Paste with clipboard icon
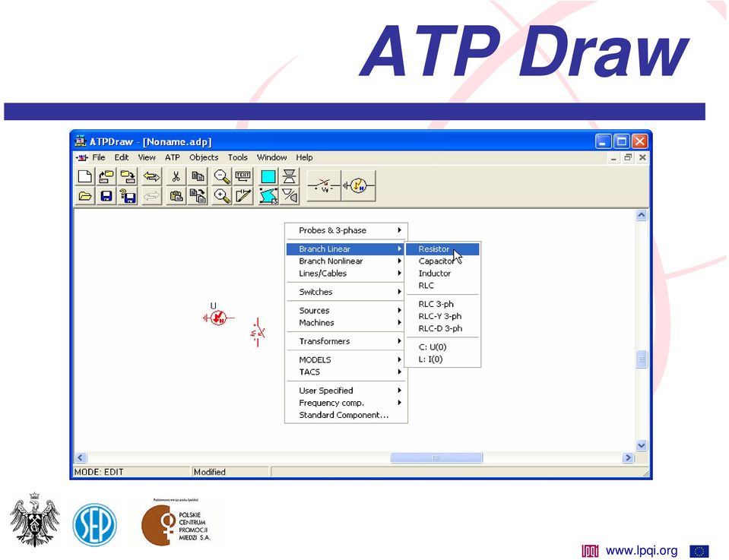Image resolution: width=729 pixels, height=560 pixels. [x=176, y=195]
